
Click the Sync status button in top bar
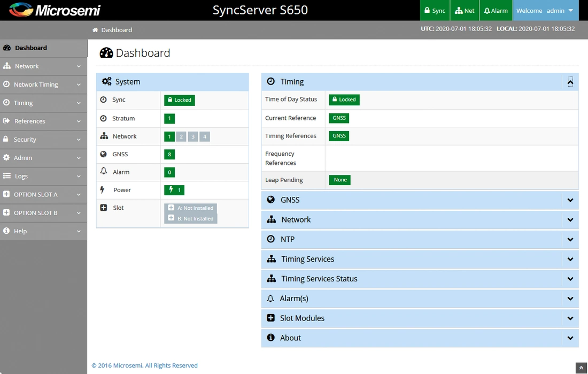(435, 11)
